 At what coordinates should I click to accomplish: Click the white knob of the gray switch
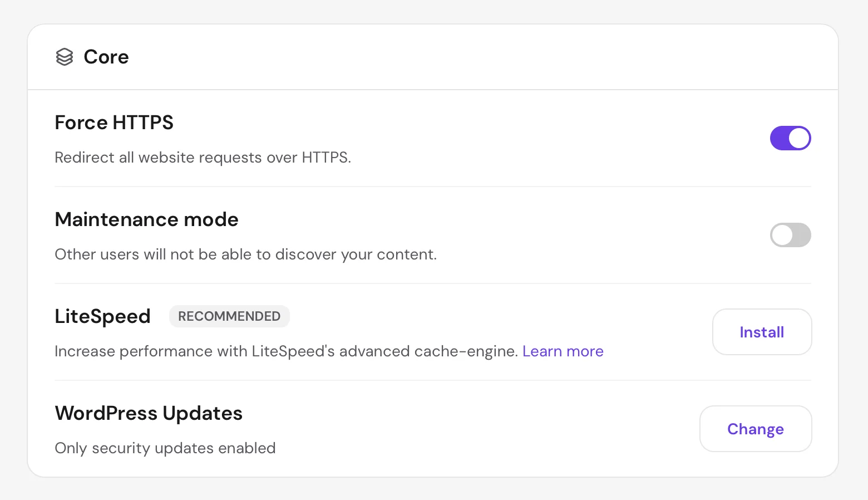[x=782, y=235]
